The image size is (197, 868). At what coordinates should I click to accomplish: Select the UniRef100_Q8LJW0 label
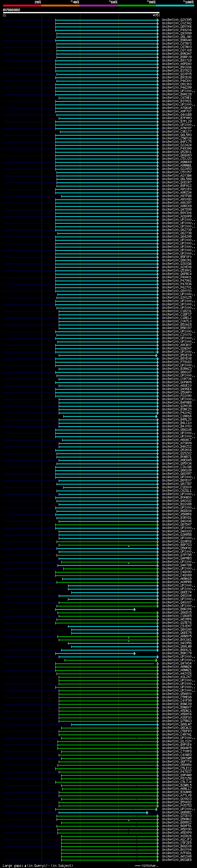[177, 37]
